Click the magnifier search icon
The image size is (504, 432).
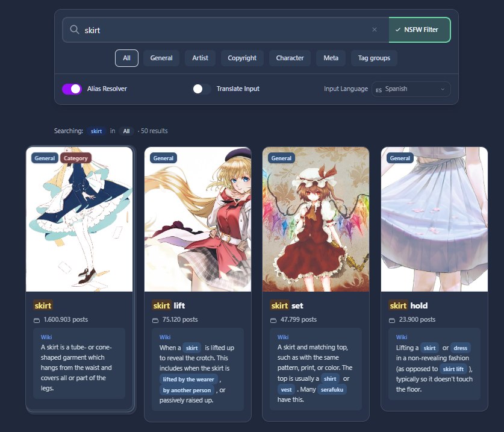click(x=75, y=30)
